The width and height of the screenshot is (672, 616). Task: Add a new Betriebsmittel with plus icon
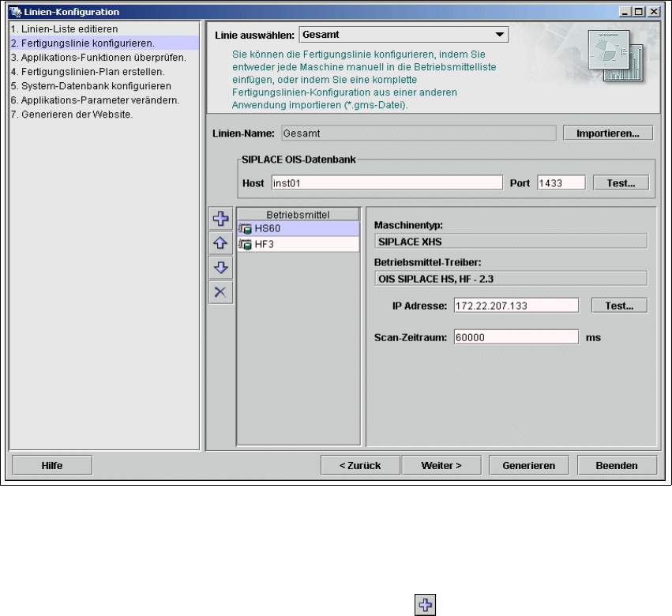click(221, 219)
